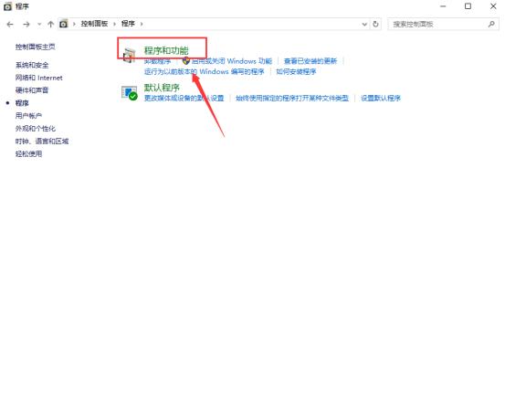Select 程序 in the sidebar list
This screenshot has width=505, height=420.
(22, 103)
